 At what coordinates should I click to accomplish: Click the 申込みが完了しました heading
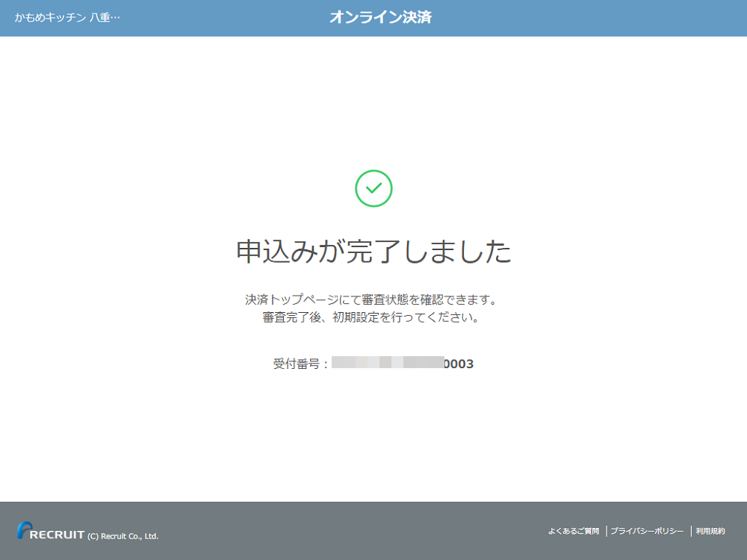pos(373,252)
